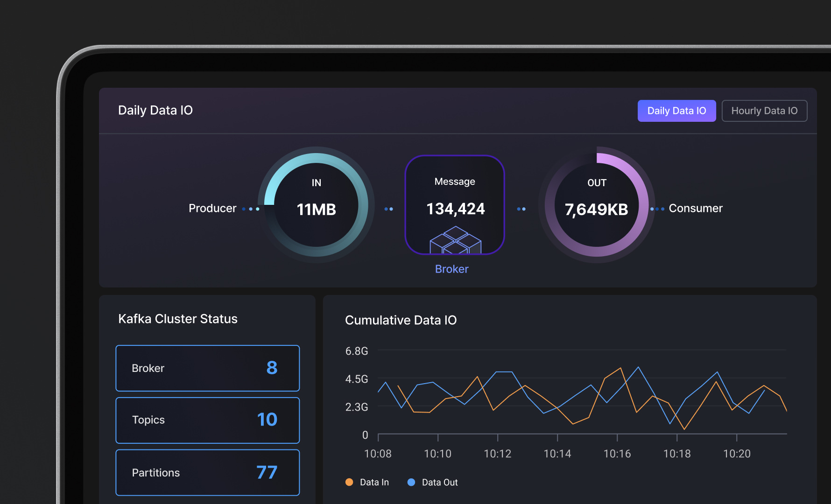Toggle the Data Out legend item
Screen dimensions: 831x504
(439, 483)
